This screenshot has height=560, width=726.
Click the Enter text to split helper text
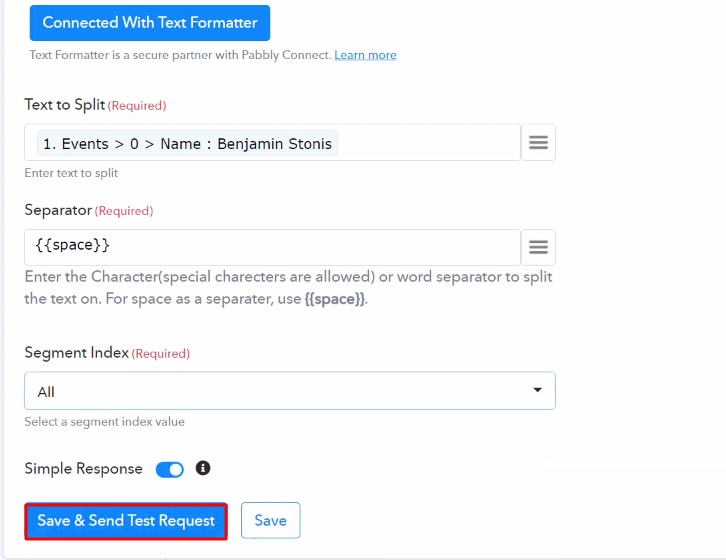click(71, 173)
